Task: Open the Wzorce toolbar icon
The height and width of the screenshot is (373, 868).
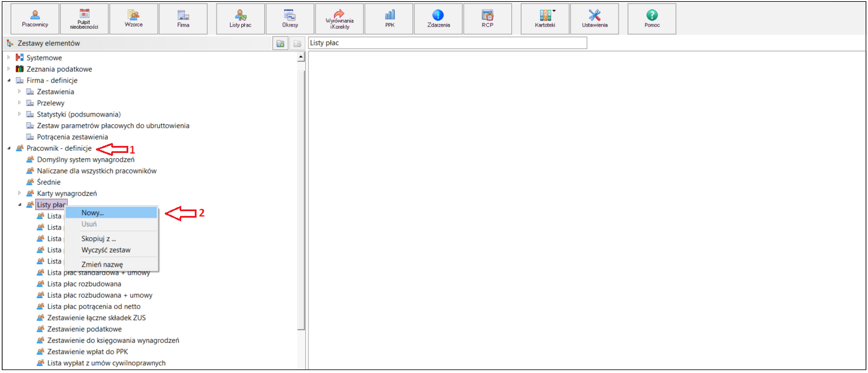Action: point(134,19)
